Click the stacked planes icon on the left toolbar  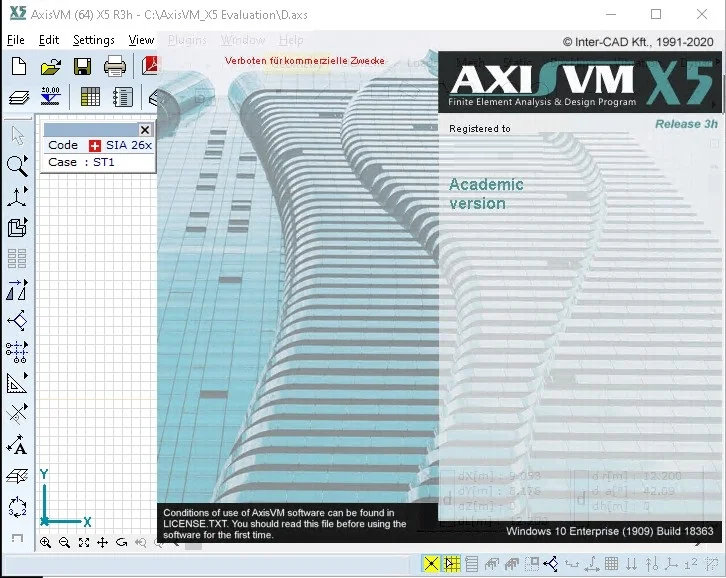pyautogui.click(x=17, y=476)
